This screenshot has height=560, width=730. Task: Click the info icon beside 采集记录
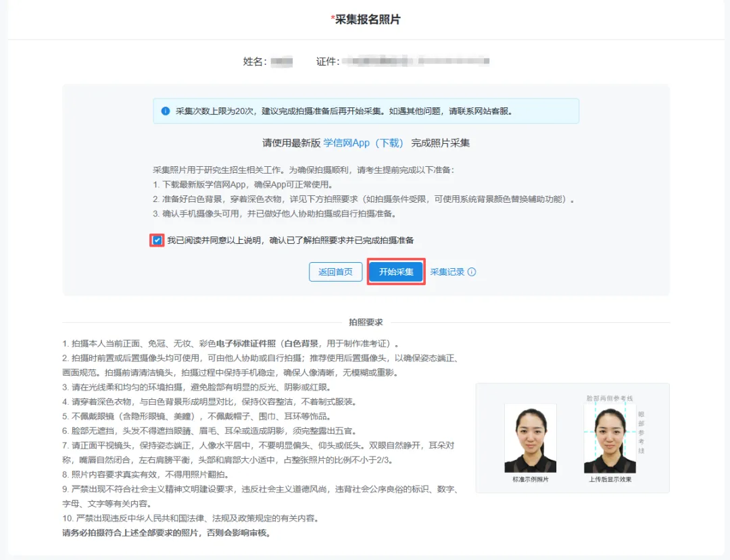point(472,272)
